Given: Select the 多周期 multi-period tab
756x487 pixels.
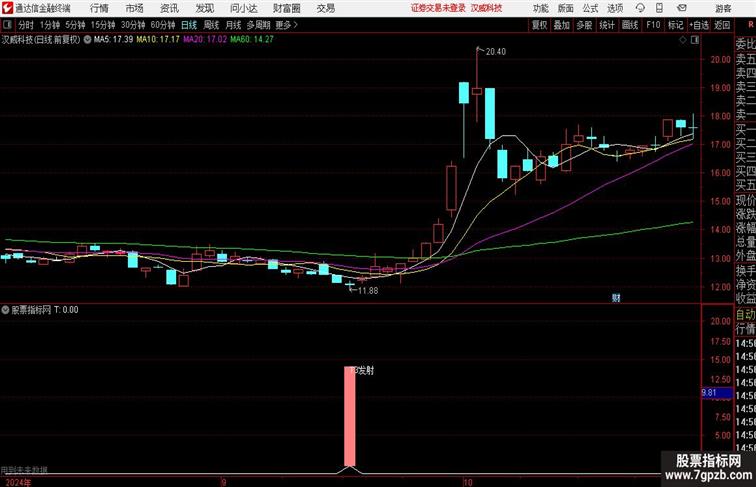Looking at the screenshot, I should [258, 25].
